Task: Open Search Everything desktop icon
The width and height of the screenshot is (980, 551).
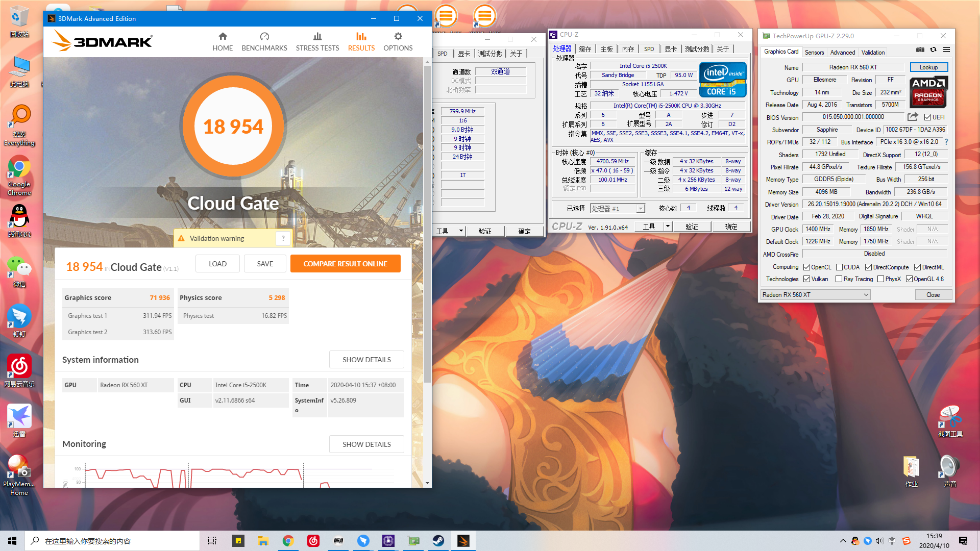Action: coord(19,125)
